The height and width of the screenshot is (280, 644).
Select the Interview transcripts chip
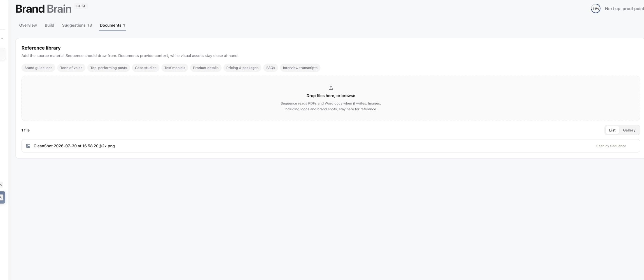300,68
